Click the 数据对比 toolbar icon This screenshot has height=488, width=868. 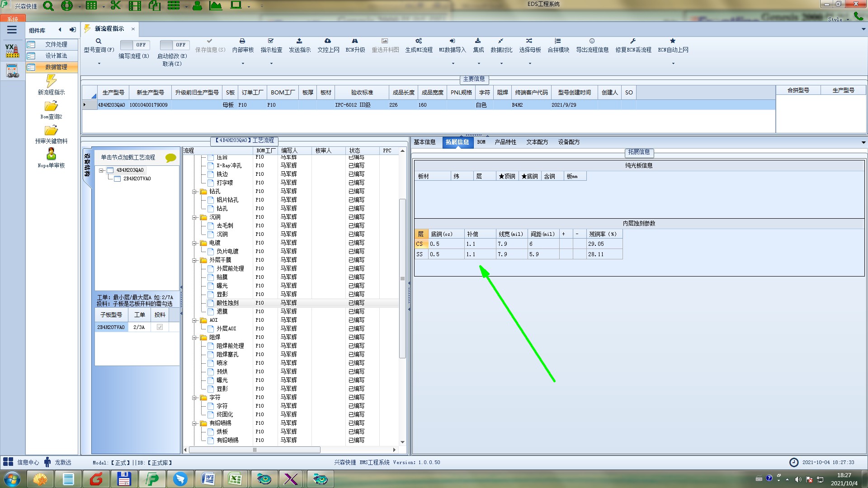501,41
